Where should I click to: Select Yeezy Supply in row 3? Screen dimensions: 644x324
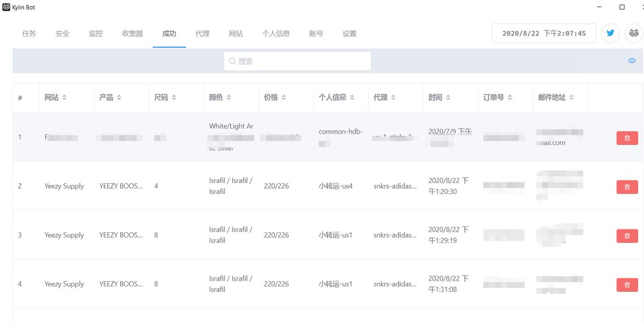pyautogui.click(x=64, y=235)
